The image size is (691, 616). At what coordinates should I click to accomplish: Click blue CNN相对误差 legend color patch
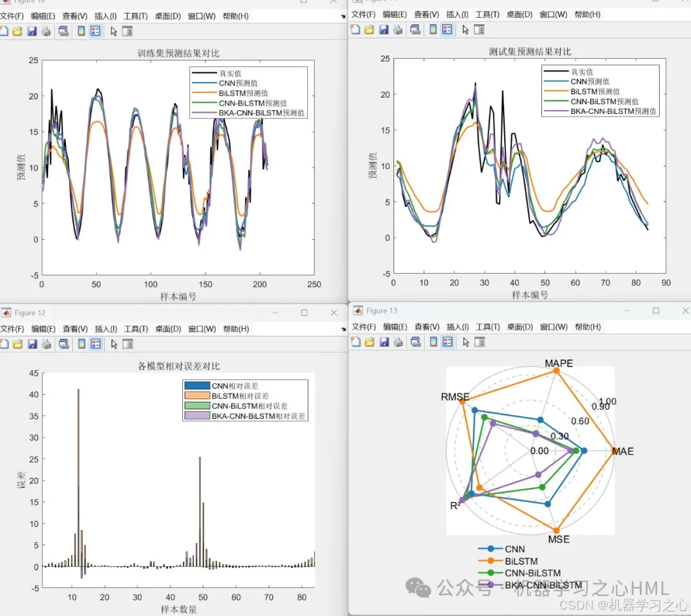point(197,386)
